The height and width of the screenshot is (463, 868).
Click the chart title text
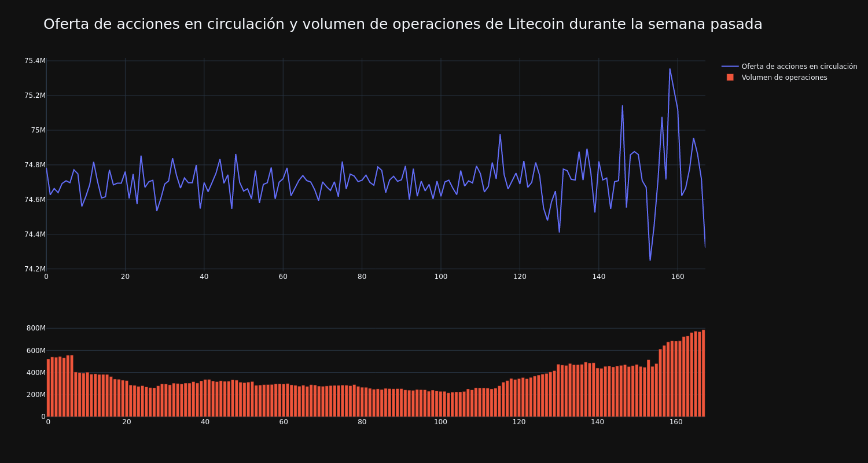[403, 24]
